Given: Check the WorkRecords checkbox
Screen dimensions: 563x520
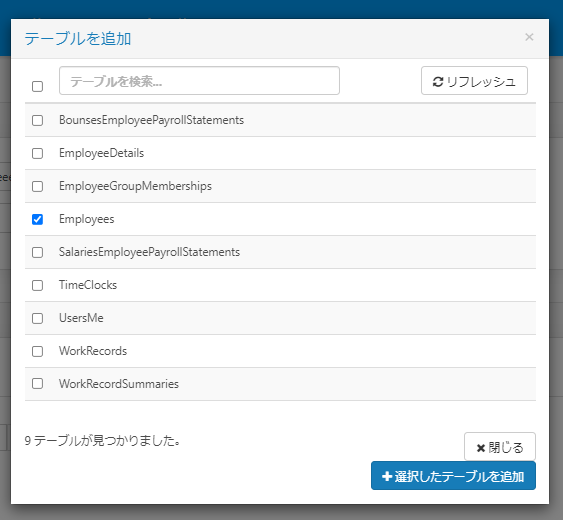Looking at the screenshot, I should click(x=37, y=351).
